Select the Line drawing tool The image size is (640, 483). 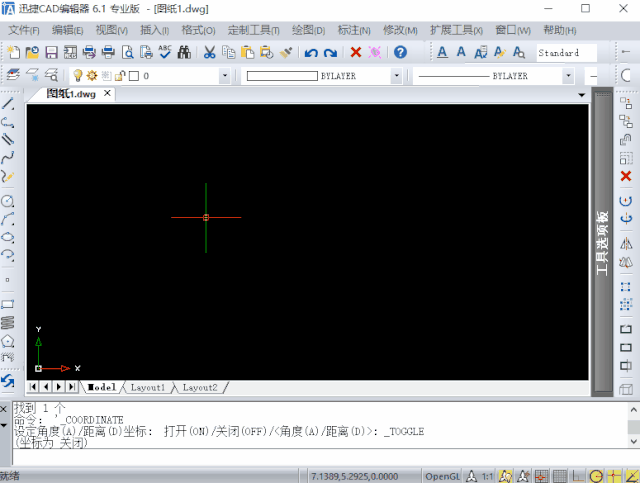[8, 104]
